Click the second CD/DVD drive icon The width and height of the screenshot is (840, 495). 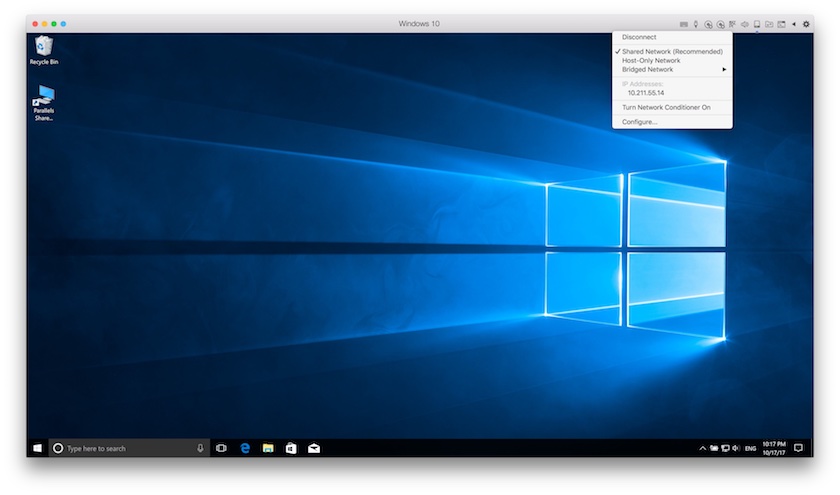click(x=721, y=24)
